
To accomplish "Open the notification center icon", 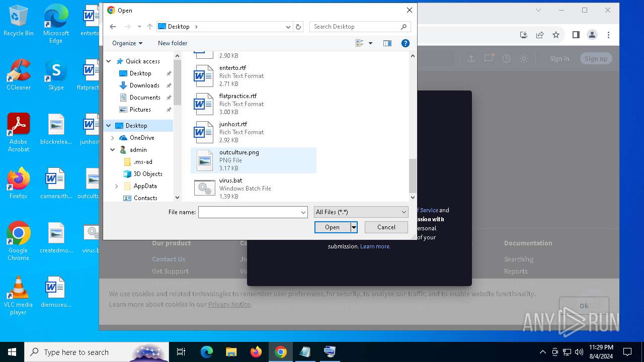I will click(x=627, y=352).
